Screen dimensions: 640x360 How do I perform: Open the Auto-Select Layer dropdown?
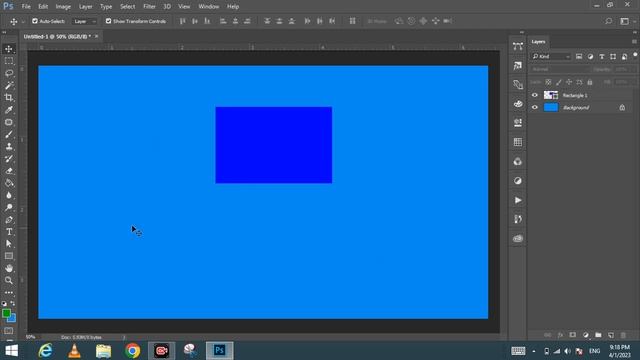[84, 21]
